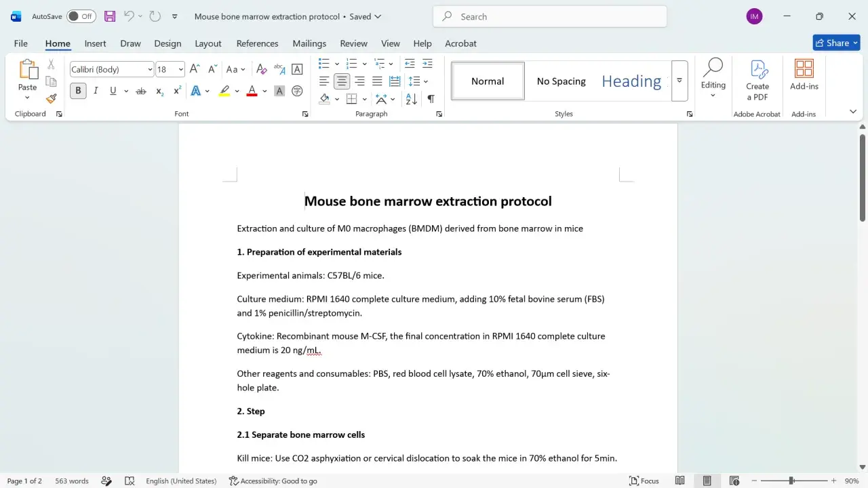Open the File menu
Viewport: 868px width, 488px height.
21,43
